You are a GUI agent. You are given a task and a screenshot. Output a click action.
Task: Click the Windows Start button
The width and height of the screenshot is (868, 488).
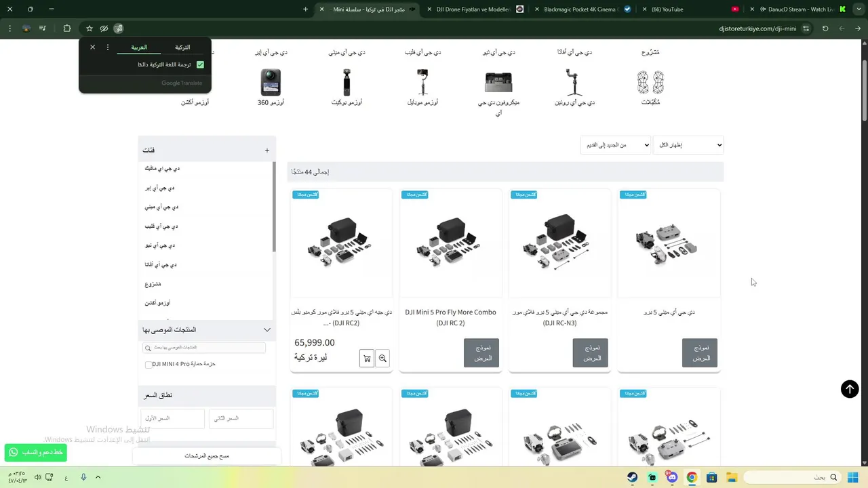[853, 477]
